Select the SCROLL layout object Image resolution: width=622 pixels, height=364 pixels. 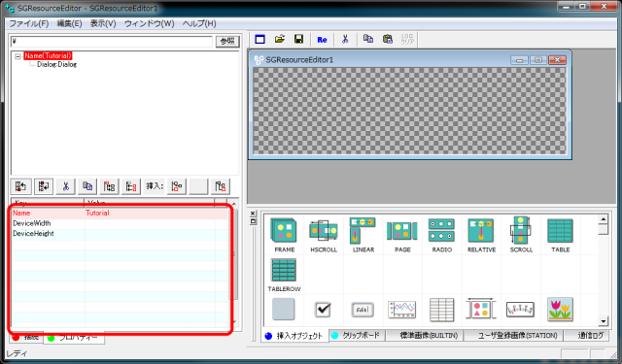click(x=521, y=235)
